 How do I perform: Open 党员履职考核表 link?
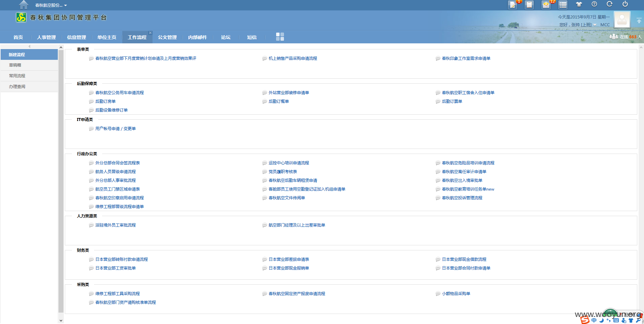(283, 172)
